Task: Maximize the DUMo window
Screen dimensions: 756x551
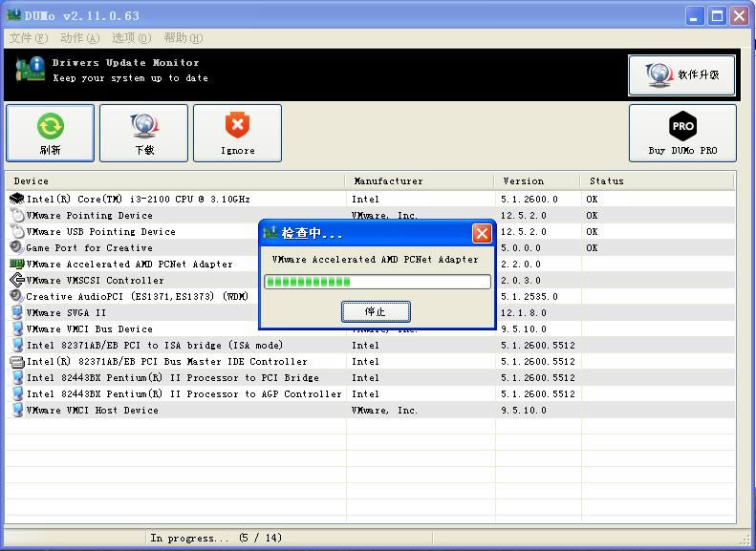Action: click(x=717, y=16)
